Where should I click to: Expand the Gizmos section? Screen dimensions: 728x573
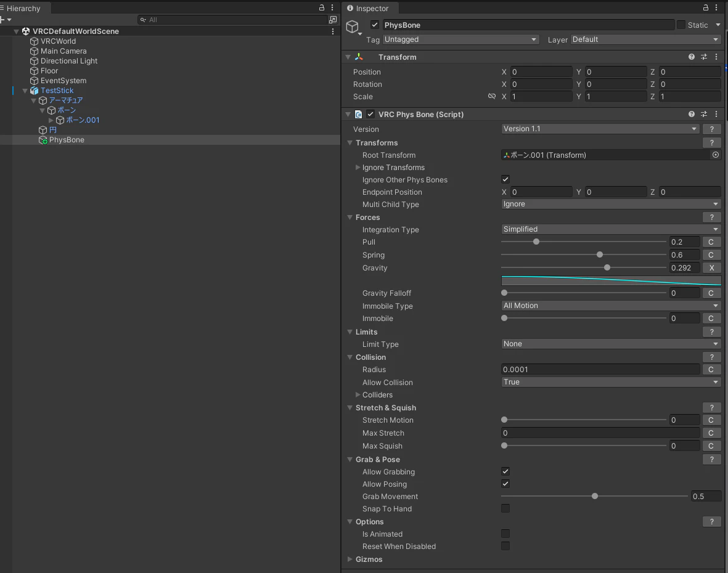(350, 559)
